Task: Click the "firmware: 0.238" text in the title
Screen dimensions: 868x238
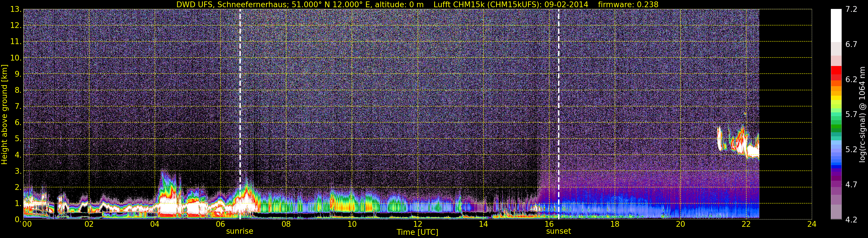Action: (x=628, y=4)
